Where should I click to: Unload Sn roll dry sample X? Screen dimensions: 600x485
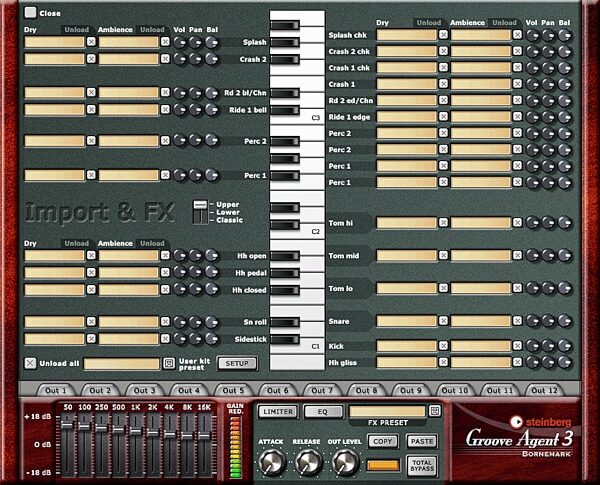click(x=91, y=322)
